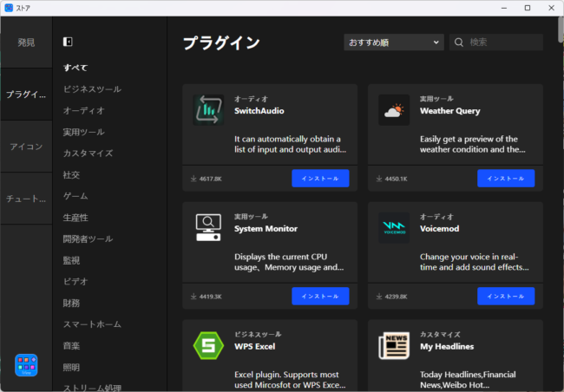Open the おすすめ順 sort dropdown
The height and width of the screenshot is (392, 564).
394,42
